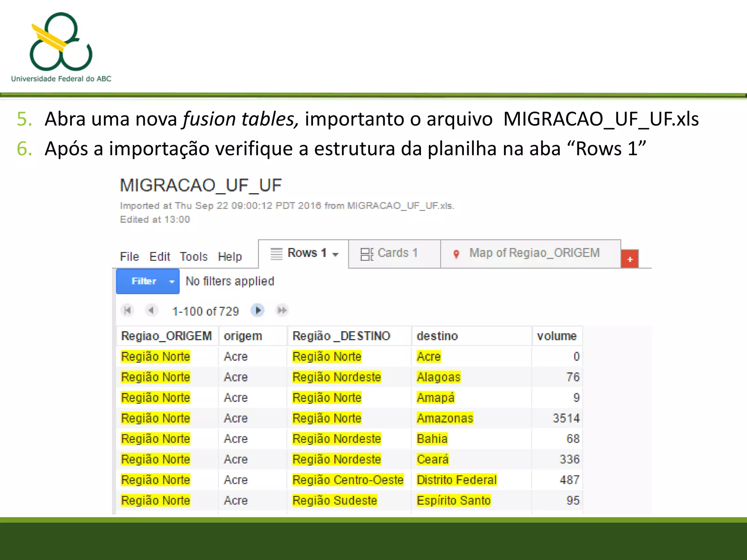Click the volume value 3514
747x560 pixels.
[x=566, y=418]
